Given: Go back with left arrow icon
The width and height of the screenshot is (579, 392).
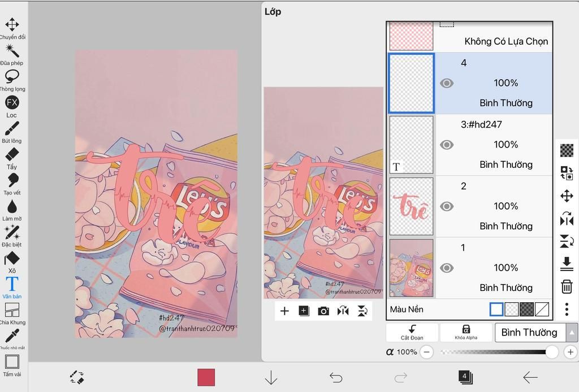Looking at the screenshot, I should pos(530,377).
